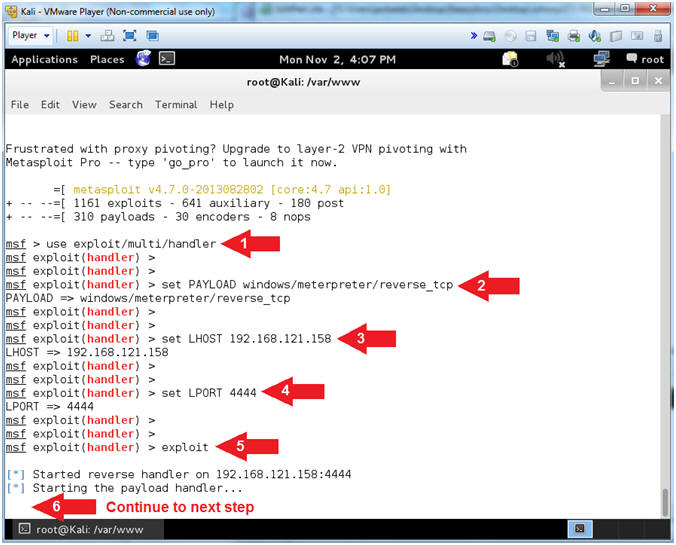Click the CD/DVD drive device icon

click(x=510, y=36)
